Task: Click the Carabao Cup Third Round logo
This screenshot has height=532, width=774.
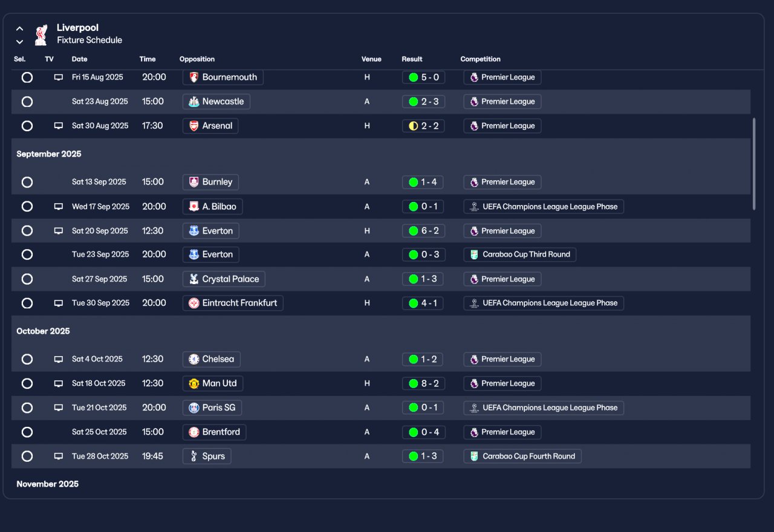Action: [x=474, y=255]
